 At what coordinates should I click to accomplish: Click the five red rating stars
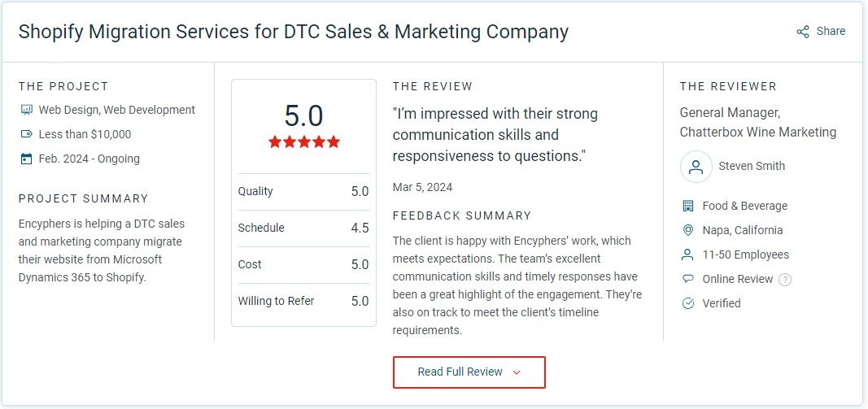(303, 141)
